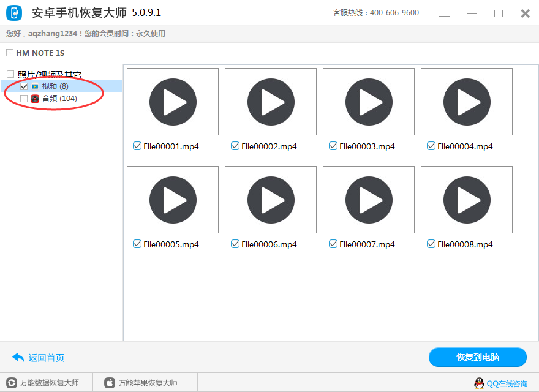The image size is (539, 392).
Task: Go back via 返回首页 link
Action: pos(46,358)
